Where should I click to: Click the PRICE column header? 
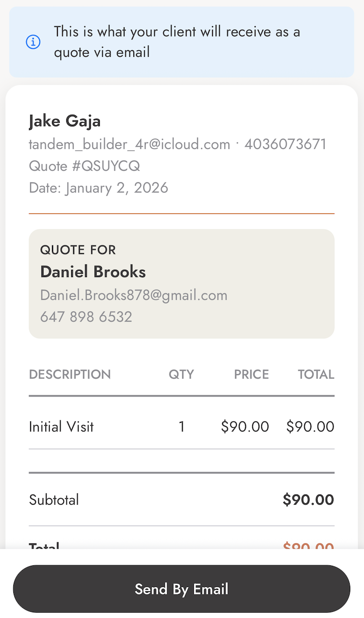pyautogui.click(x=251, y=374)
